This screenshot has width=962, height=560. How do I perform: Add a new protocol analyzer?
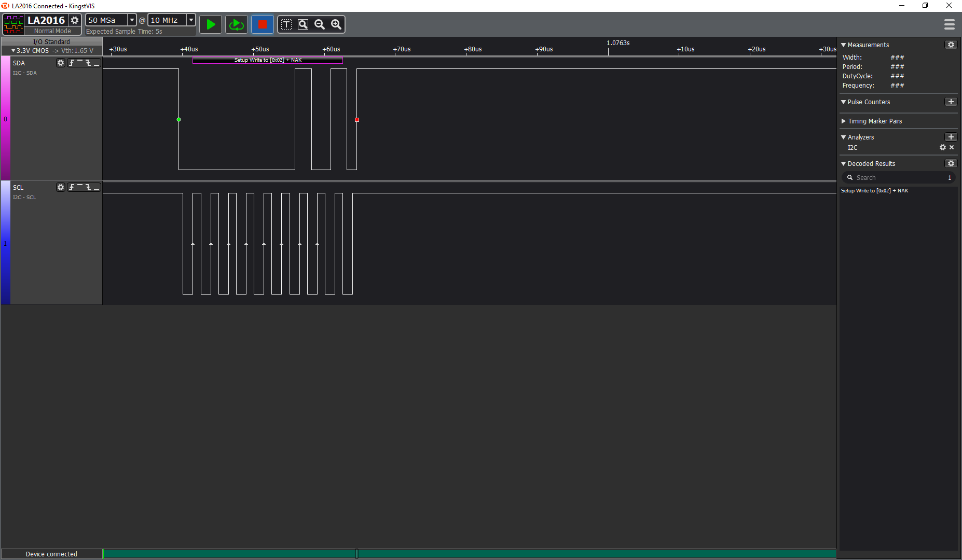951,137
